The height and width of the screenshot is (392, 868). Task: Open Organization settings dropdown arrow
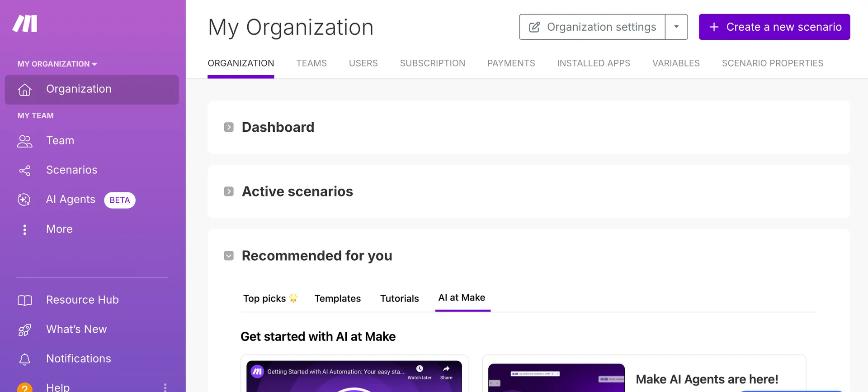[x=676, y=27]
